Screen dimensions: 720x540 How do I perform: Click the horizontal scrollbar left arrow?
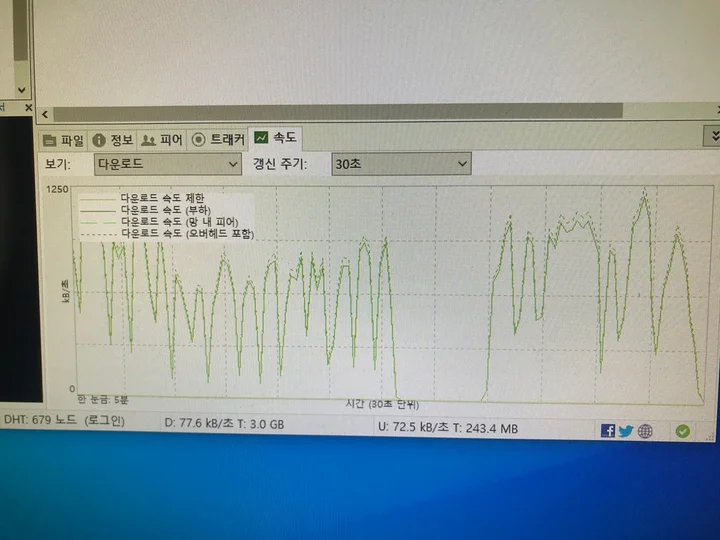tap(46, 115)
